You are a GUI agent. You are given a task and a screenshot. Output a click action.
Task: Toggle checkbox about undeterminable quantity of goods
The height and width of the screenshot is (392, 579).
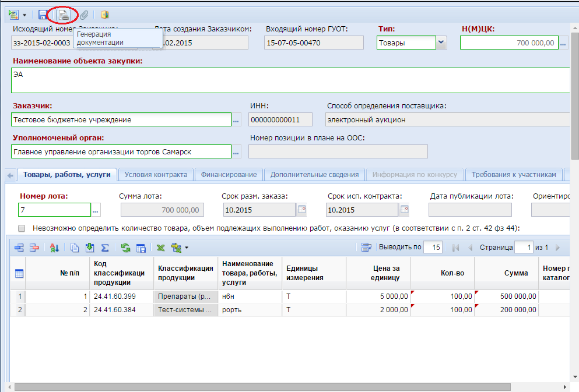click(22, 228)
